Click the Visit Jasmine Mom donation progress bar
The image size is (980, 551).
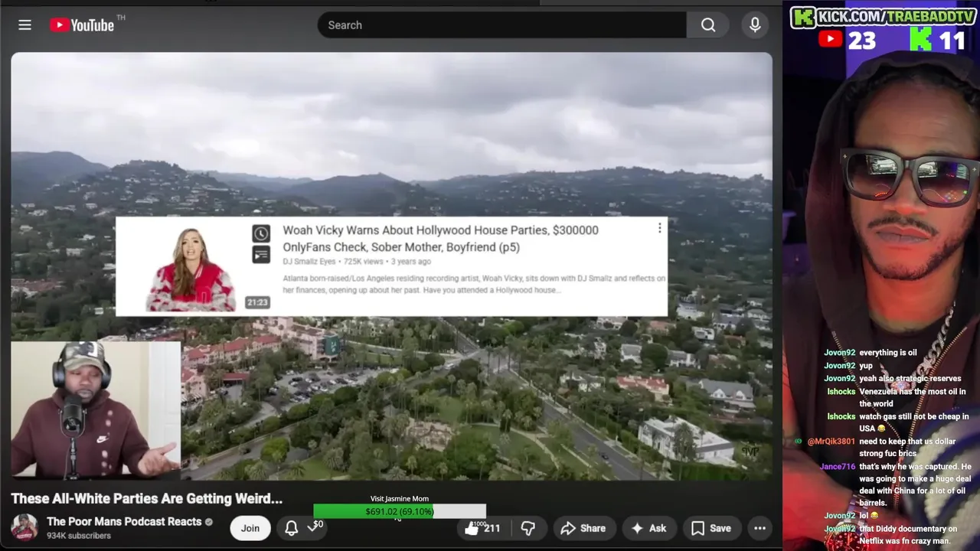400,511
